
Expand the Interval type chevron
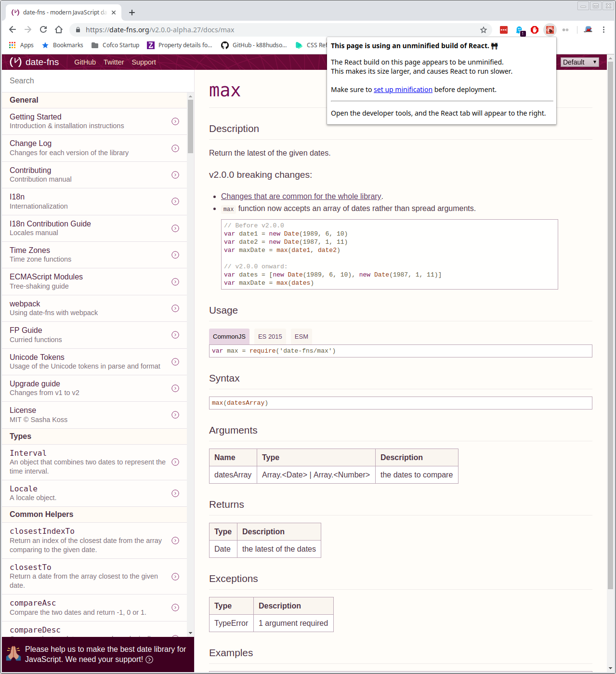(175, 462)
